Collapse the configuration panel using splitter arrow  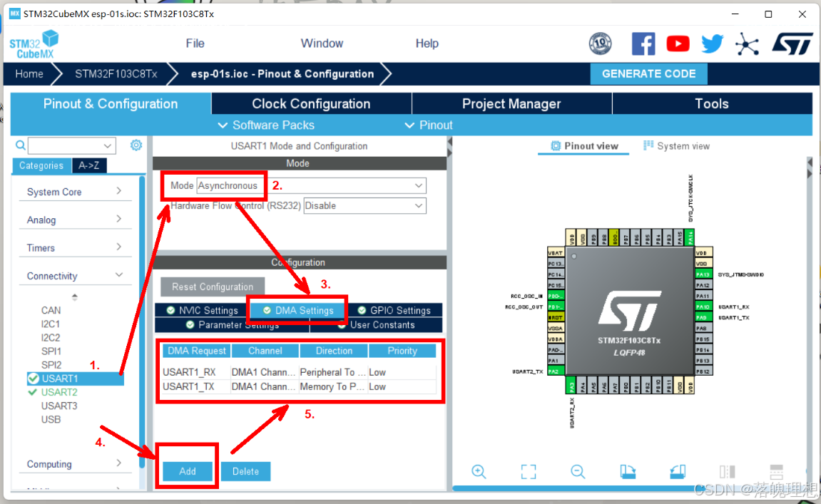449,142
